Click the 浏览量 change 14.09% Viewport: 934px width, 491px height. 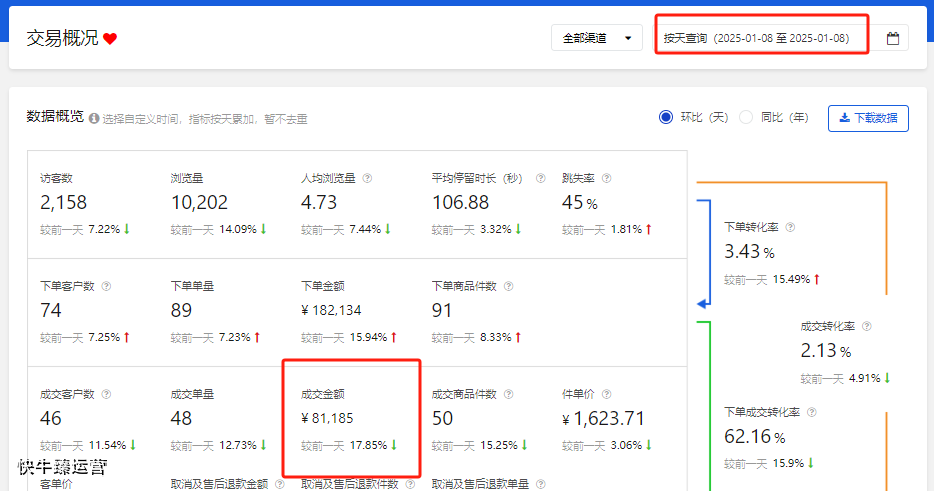[x=238, y=229]
